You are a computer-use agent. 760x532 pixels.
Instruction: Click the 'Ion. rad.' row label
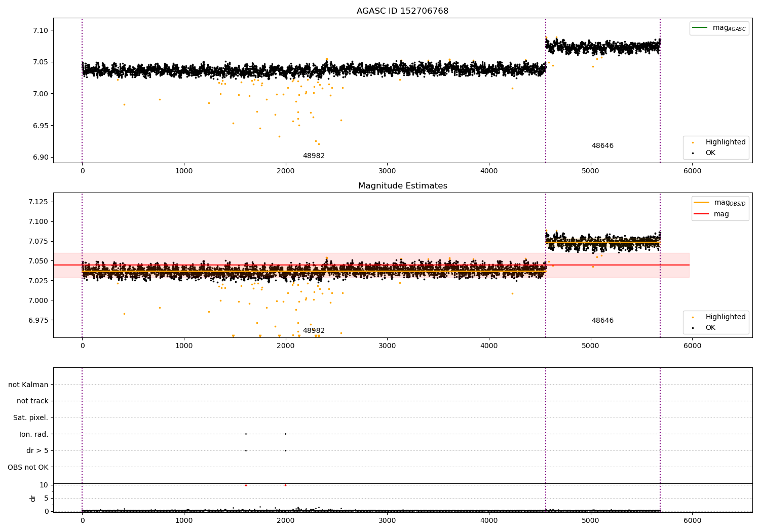34,434
